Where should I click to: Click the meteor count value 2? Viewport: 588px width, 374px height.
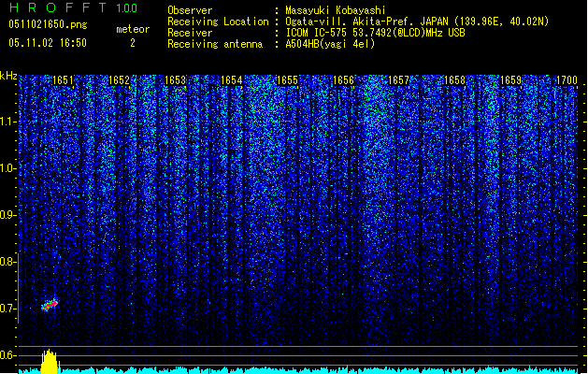pyautogui.click(x=133, y=43)
